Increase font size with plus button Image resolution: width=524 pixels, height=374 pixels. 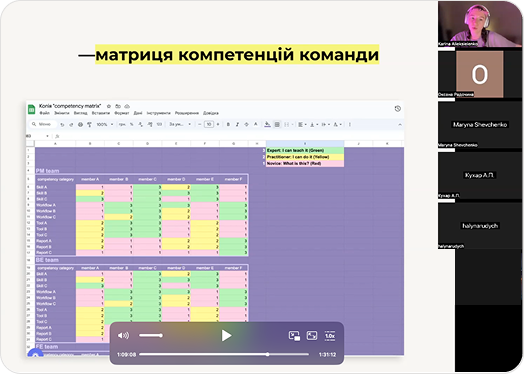pos(218,124)
